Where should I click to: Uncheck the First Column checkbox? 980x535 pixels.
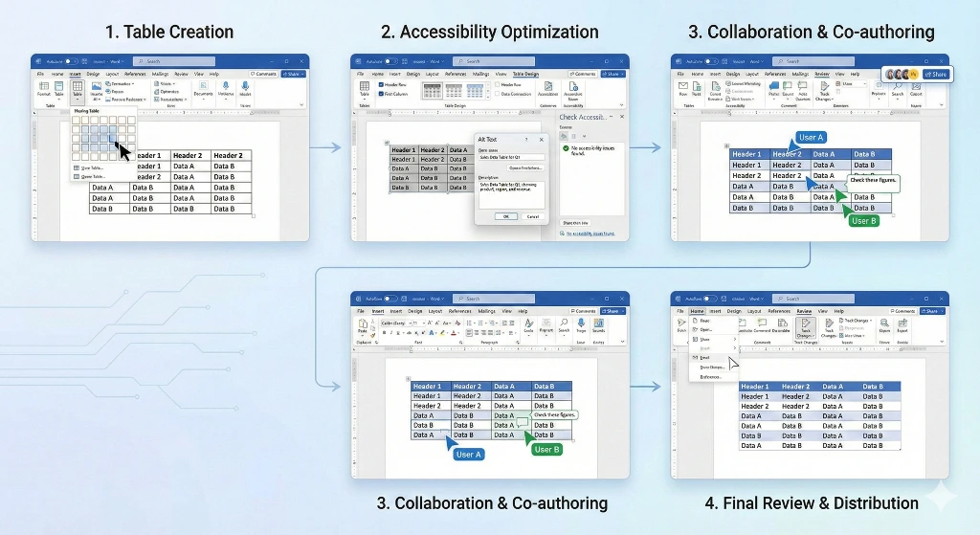tap(381, 94)
